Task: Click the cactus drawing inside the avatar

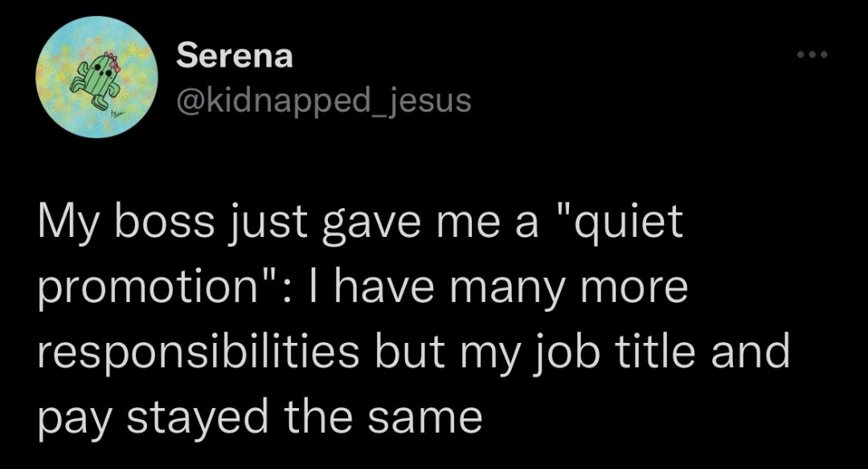Action: coord(98,79)
